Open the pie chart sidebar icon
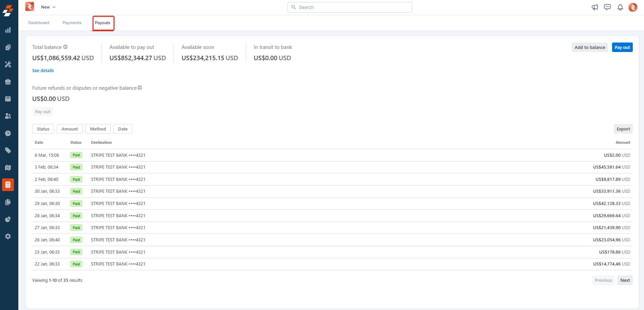The image size is (644, 310). coord(8,219)
